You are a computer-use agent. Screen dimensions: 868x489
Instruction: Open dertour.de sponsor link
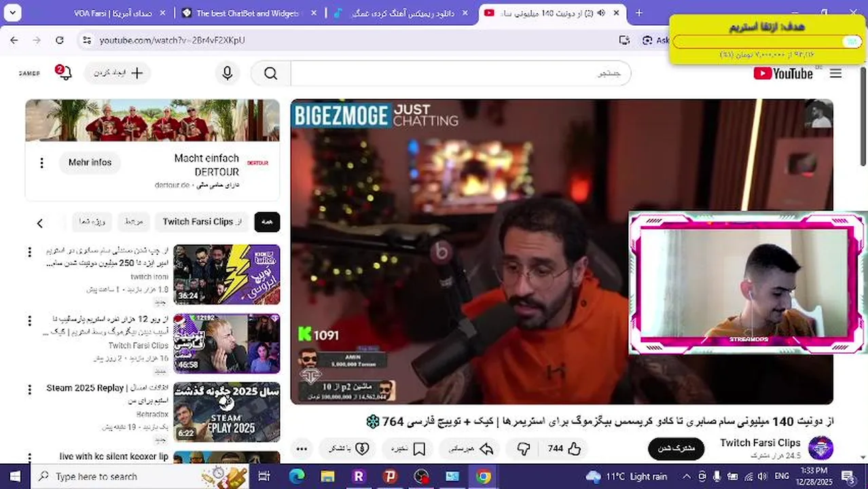pos(172,185)
